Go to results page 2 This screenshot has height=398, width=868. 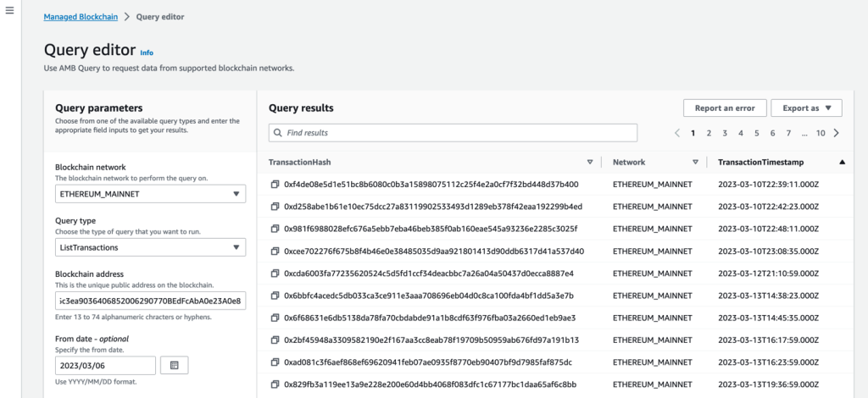[709, 133]
